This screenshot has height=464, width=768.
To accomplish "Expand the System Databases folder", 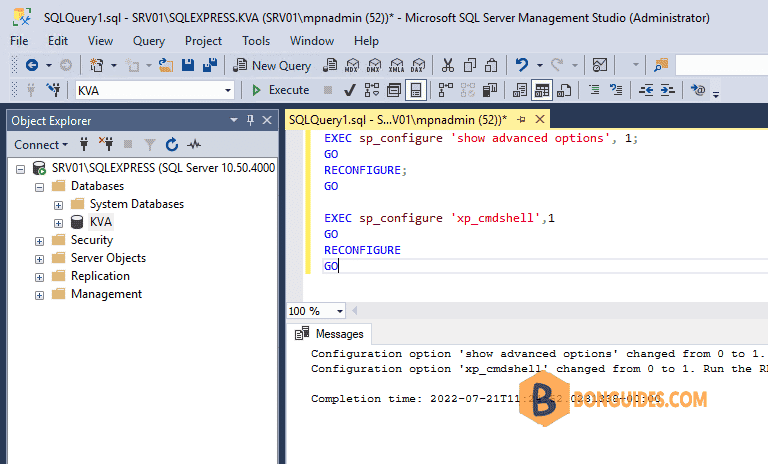I will coord(58,205).
